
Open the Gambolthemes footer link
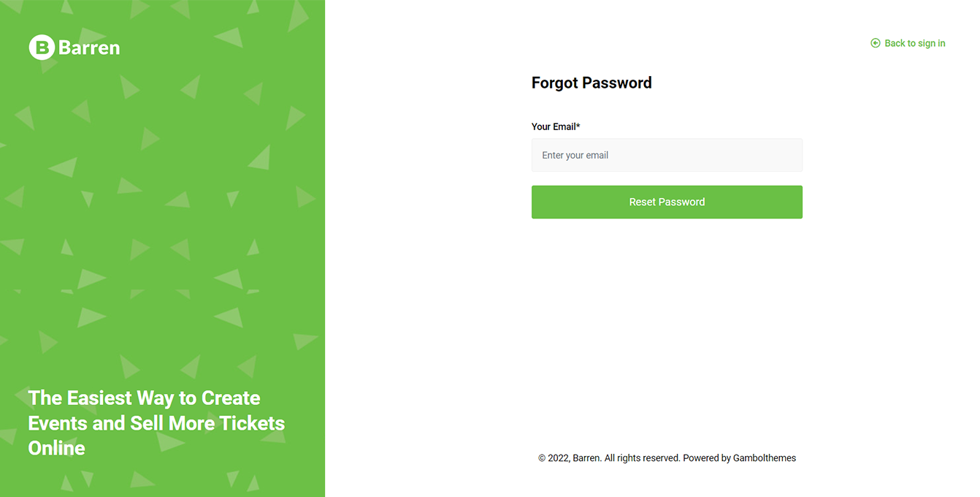tap(764, 458)
